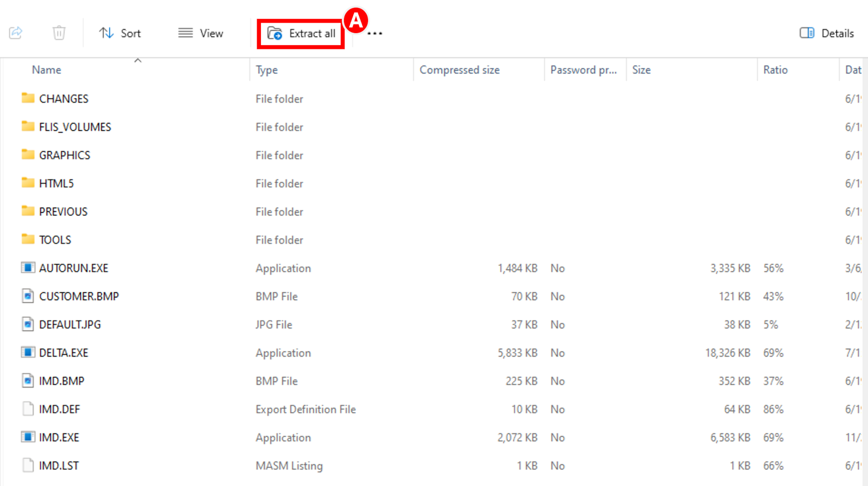Select the AUTORUN.EXE file name
Viewport: 868px width, 486px height.
pos(74,268)
